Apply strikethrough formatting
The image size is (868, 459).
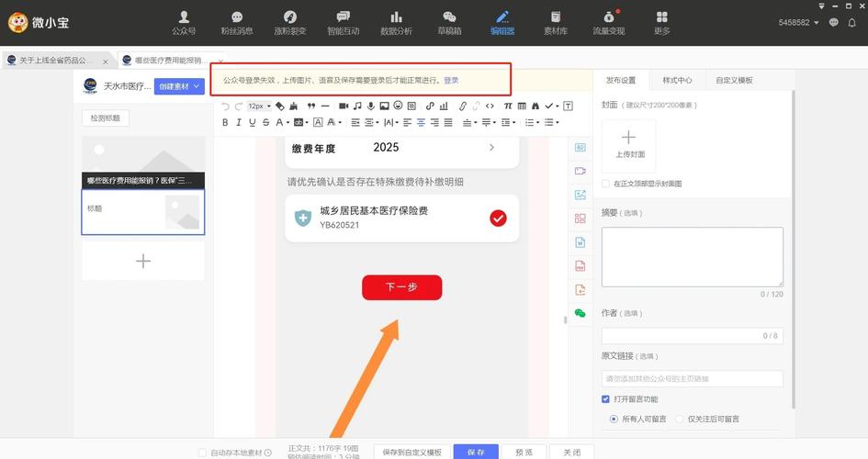click(265, 122)
